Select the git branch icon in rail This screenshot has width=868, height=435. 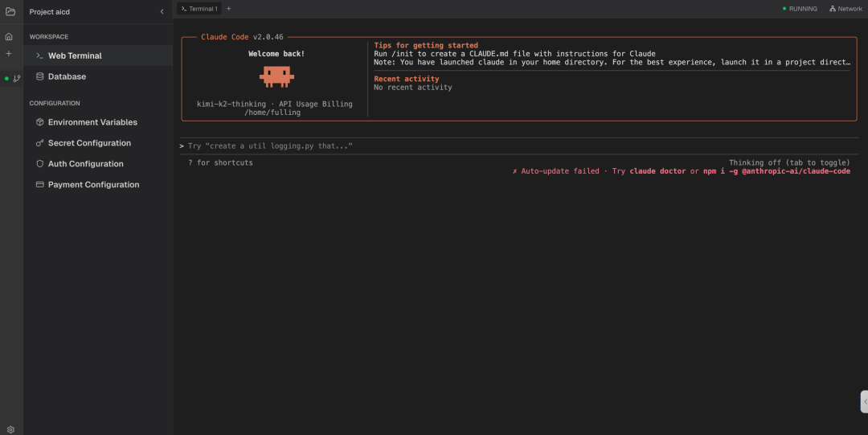[17, 79]
